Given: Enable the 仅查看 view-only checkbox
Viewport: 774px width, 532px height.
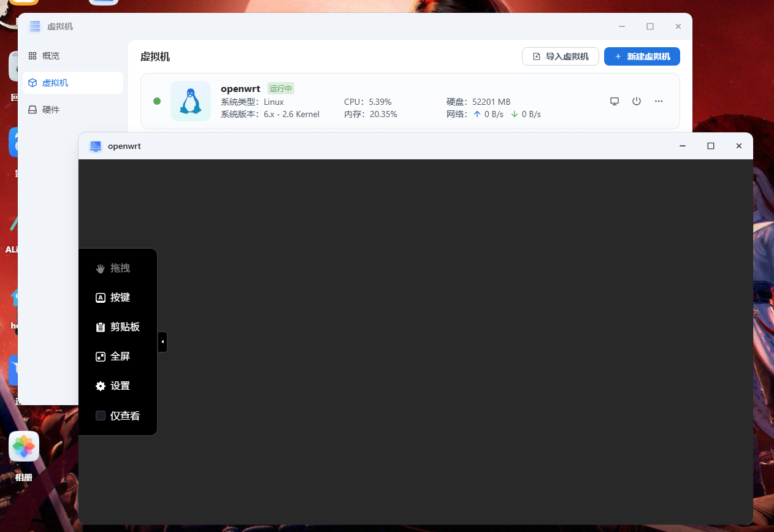Looking at the screenshot, I should point(101,416).
